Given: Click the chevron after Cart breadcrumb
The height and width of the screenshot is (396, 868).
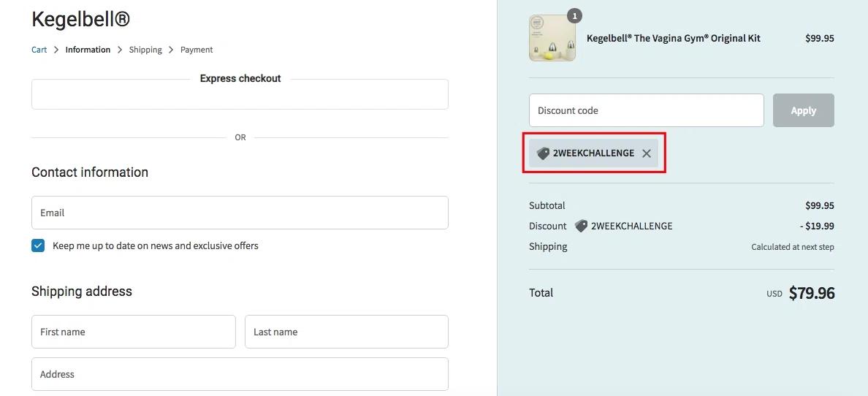Looking at the screenshot, I should tap(56, 50).
